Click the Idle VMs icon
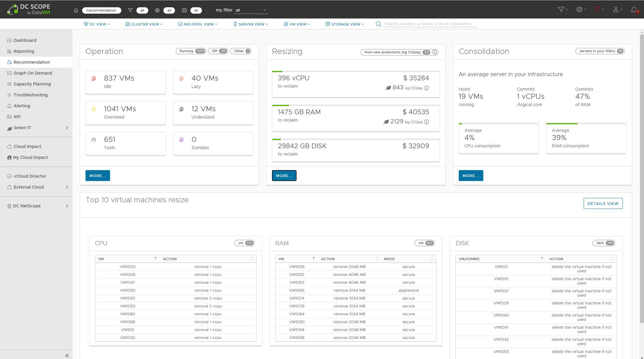The width and height of the screenshot is (644, 359). click(x=94, y=79)
